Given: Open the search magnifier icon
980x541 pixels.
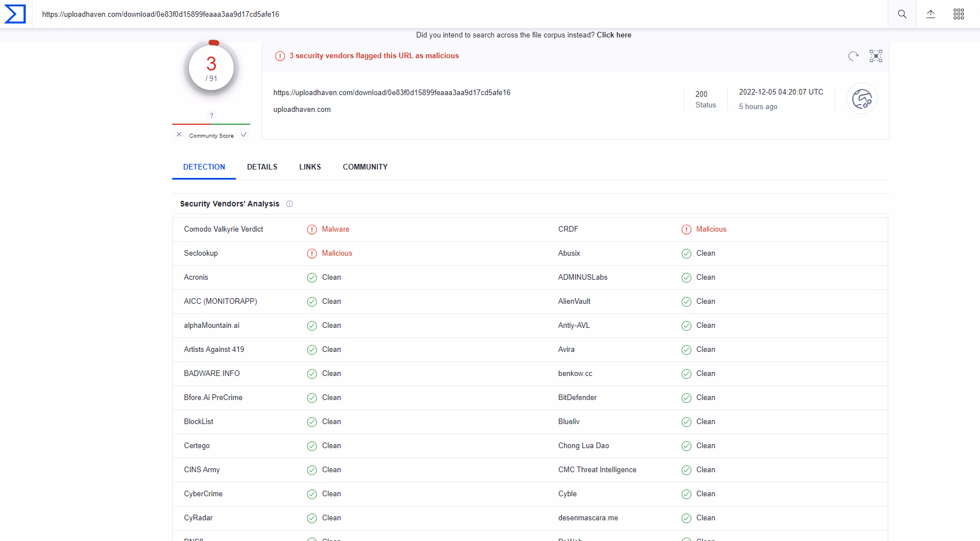Looking at the screenshot, I should (902, 14).
